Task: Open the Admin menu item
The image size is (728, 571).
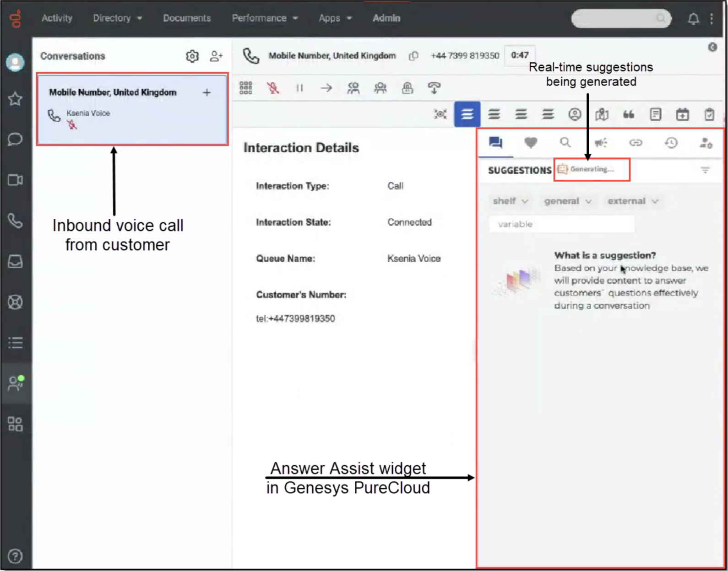Action: click(386, 18)
